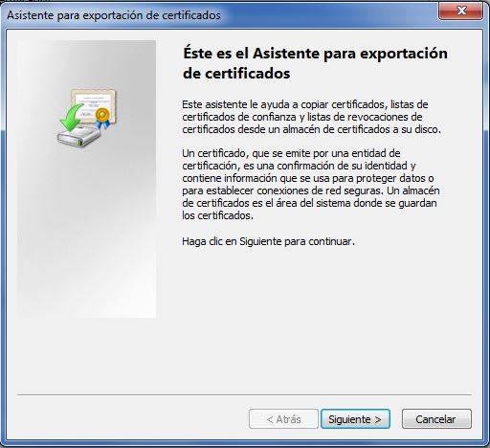The image size is (490, 448).
Task: Click the green download arrow graphic
Action: click(x=70, y=118)
